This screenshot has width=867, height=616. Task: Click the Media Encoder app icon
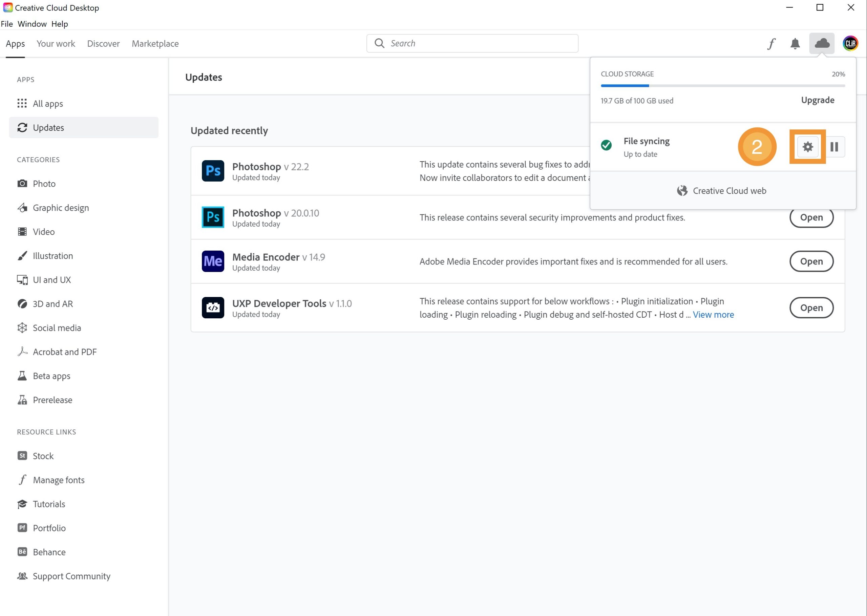point(213,261)
